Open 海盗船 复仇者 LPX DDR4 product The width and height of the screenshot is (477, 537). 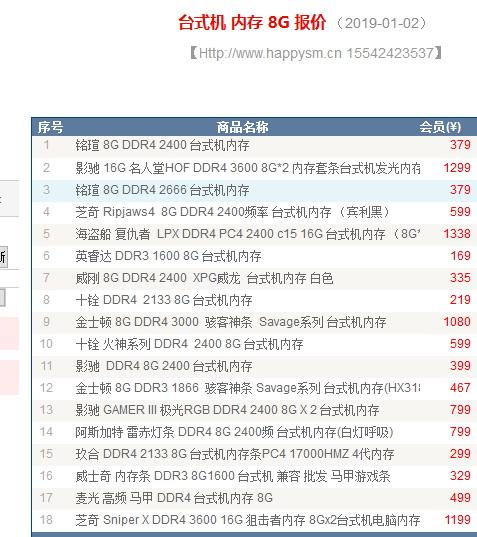click(x=248, y=234)
